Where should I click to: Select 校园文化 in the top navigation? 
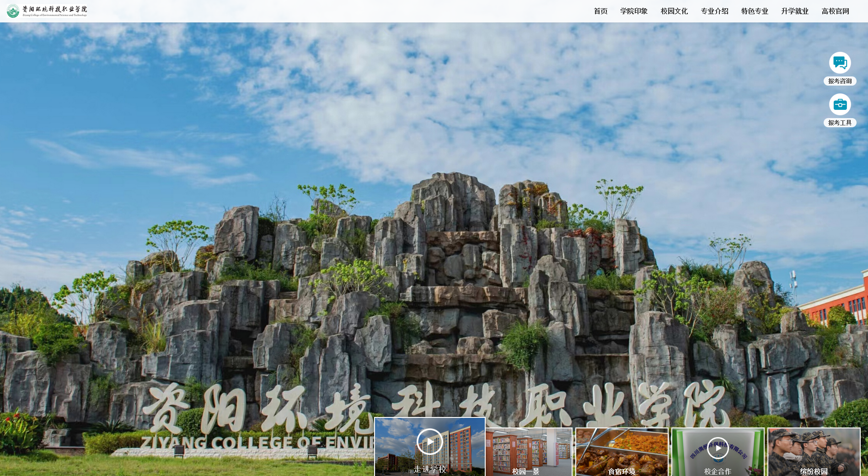pos(674,11)
